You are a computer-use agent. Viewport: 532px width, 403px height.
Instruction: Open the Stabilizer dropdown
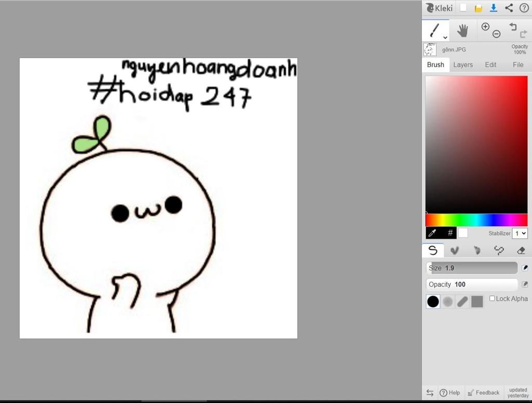pos(520,233)
